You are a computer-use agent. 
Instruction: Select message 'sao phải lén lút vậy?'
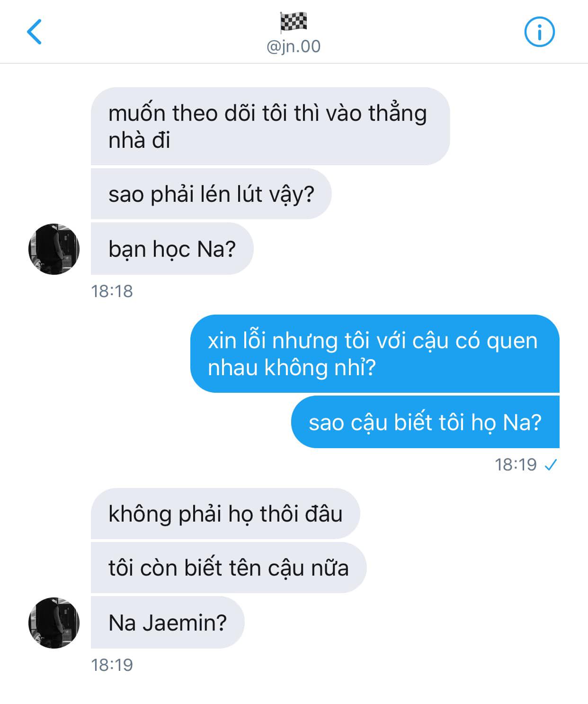coord(211,194)
